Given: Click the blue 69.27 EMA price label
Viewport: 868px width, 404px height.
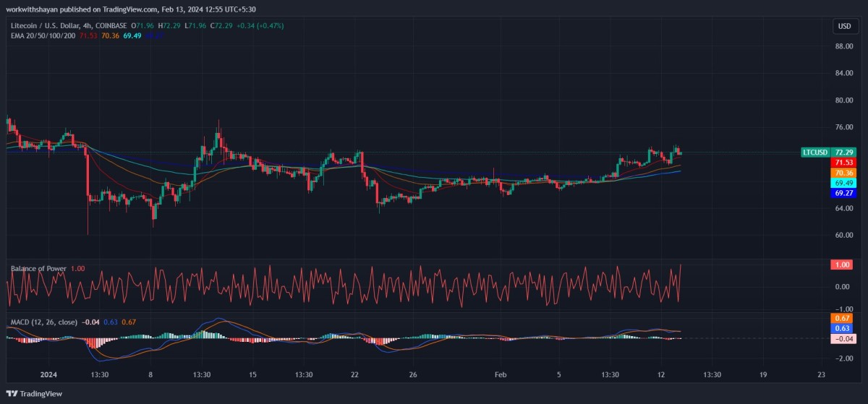Looking at the screenshot, I should (x=843, y=194).
